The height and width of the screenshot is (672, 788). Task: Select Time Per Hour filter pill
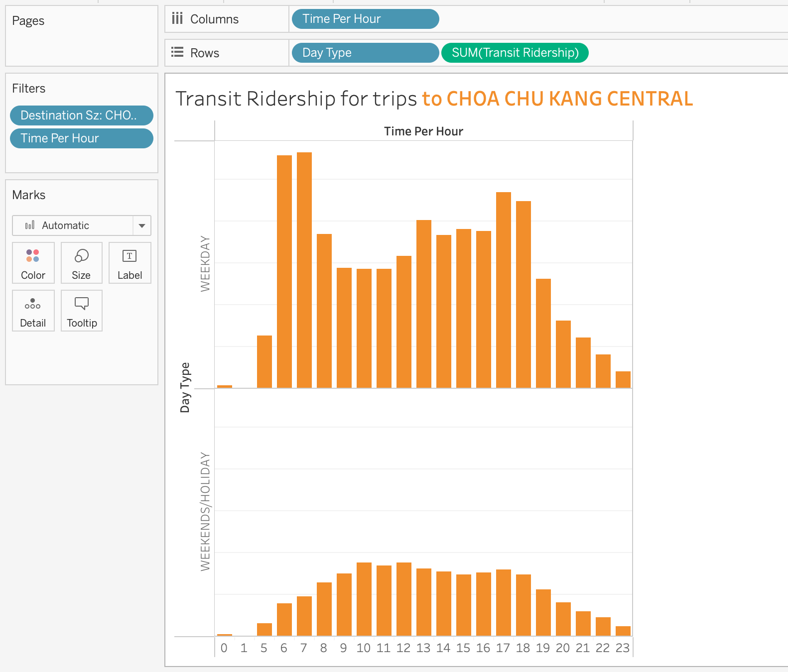(x=82, y=138)
